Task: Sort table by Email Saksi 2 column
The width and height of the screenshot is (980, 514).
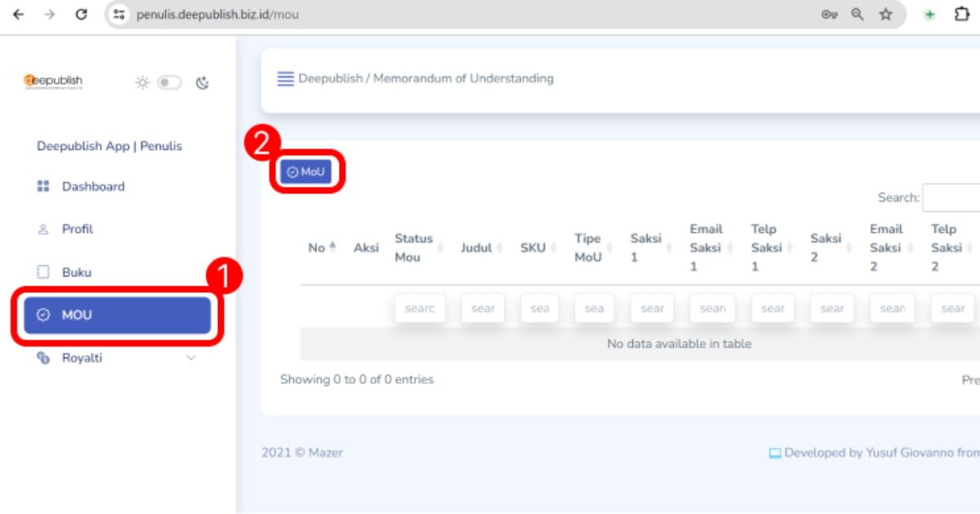Action: pyautogui.click(x=893, y=248)
